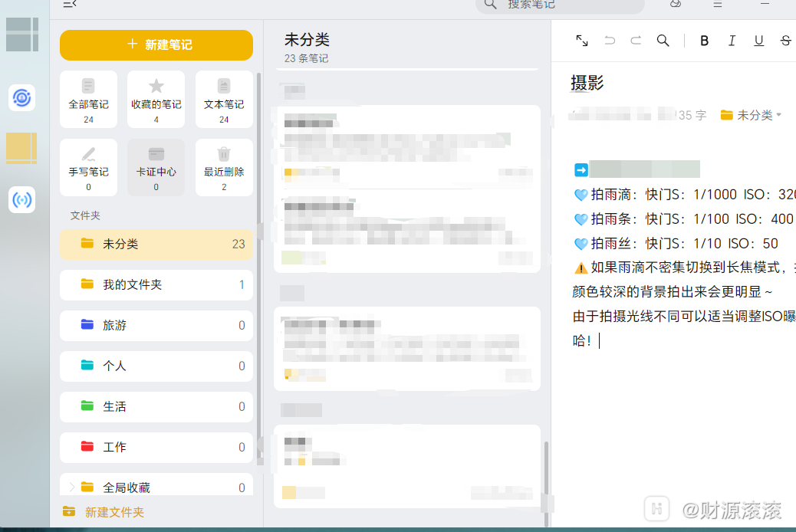
Task: Click the 搜索笔记 search field
Action: (x=567, y=5)
